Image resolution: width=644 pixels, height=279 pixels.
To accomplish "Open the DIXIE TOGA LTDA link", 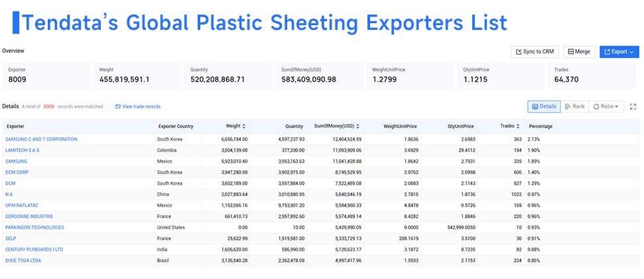I will coord(23,260).
